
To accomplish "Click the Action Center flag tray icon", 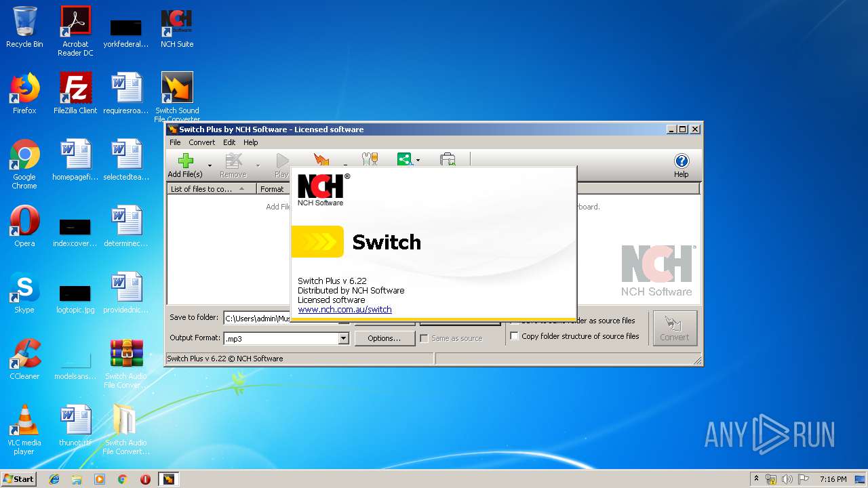I will tap(803, 479).
